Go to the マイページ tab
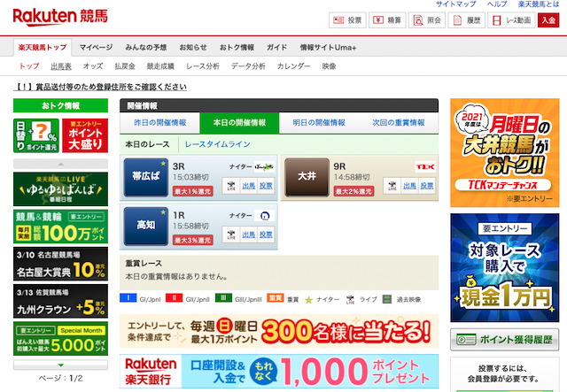Image resolution: width=567 pixels, height=392 pixels. pyautogui.click(x=96, y=47)
